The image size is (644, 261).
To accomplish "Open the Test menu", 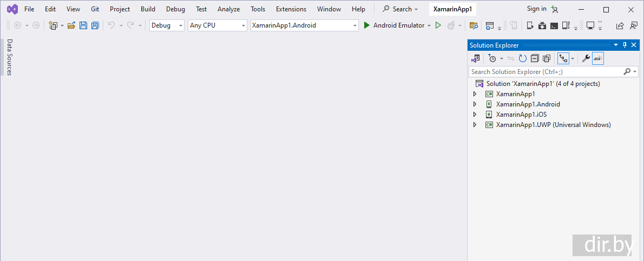I will 201,9.
